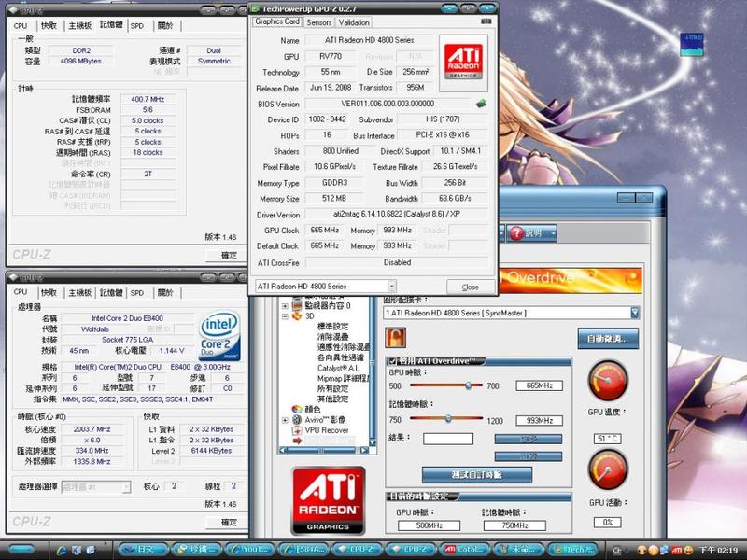This screenshot has height=560, width=747.
Task: Select Catalyst A.I. tree item
Action: [338, 368]
